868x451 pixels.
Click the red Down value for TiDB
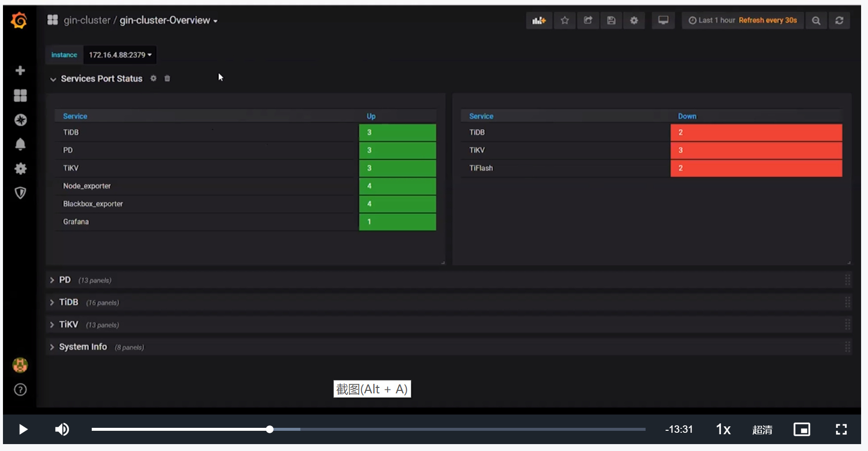coord(756,132)
